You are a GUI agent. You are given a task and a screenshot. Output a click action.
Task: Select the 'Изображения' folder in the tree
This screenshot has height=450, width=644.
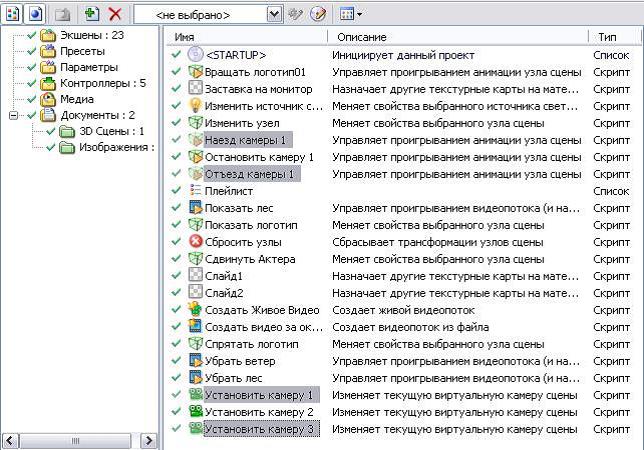117,147
